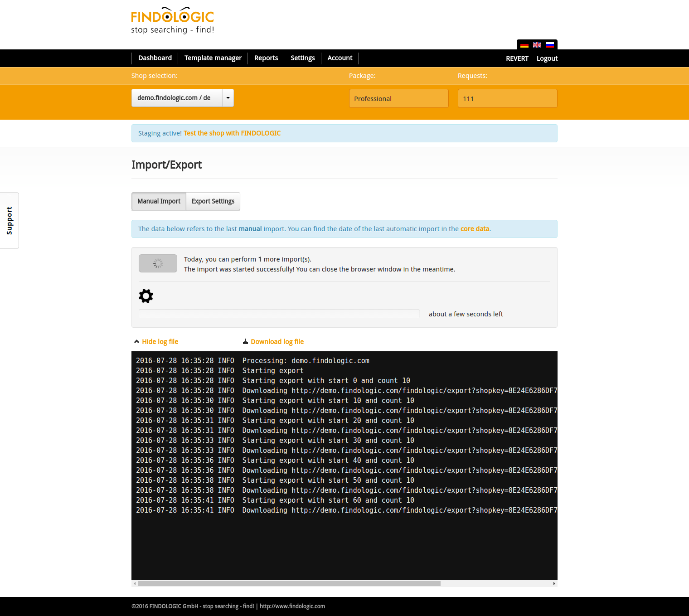Viewport: 689px width, 616px height.
Task: Click the log scrollbar right arrow
Action: pos(554,584)
